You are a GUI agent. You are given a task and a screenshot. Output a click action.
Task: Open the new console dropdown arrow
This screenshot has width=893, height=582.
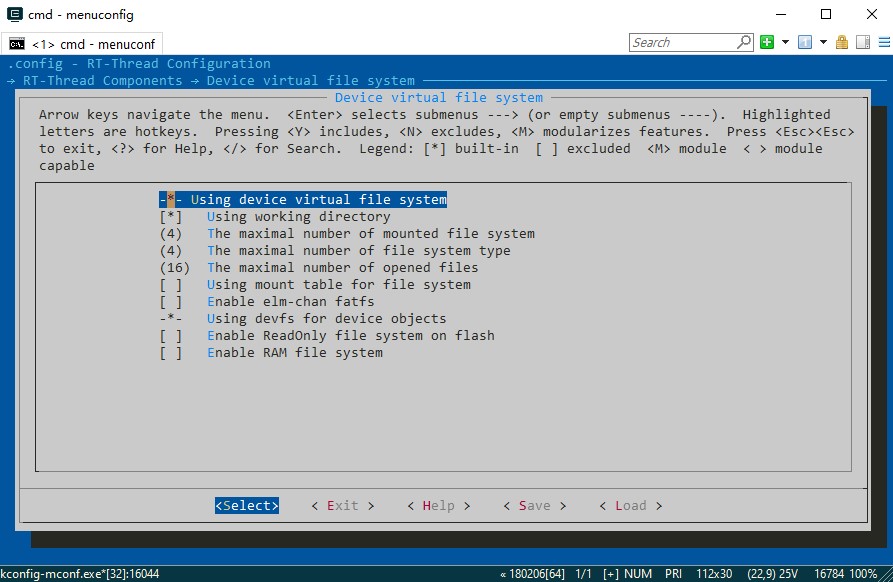pos(785,42)
